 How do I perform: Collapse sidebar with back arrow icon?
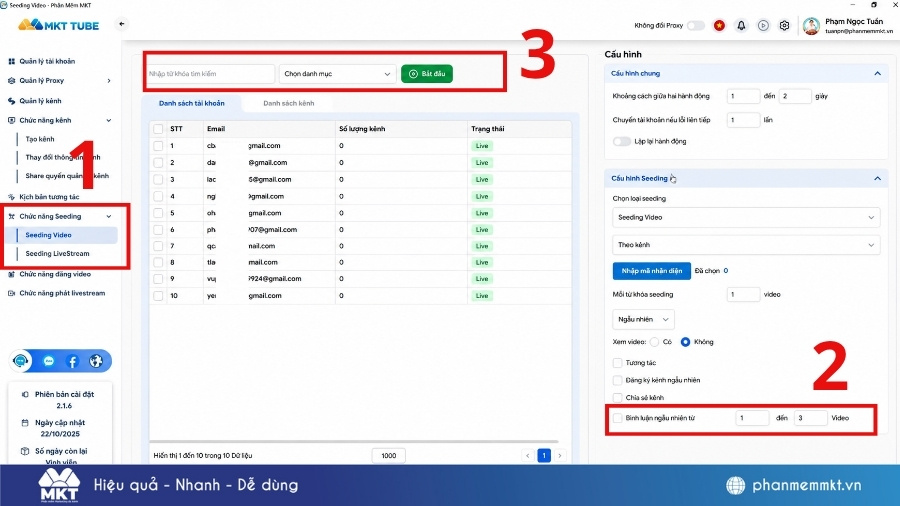click(121, 24)
